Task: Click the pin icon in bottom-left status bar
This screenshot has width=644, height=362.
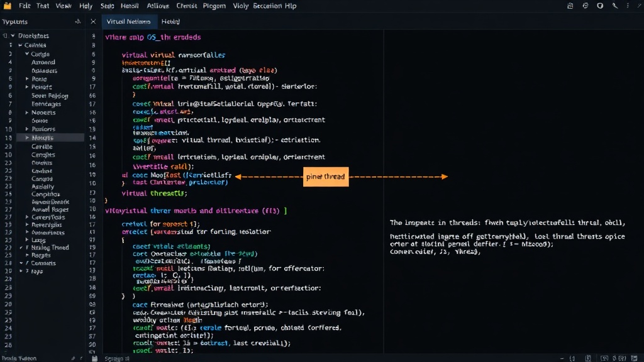Action: click(73, 358)
